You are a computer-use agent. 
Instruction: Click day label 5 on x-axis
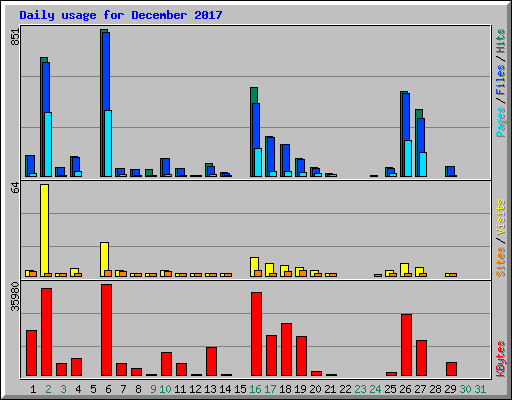click(x=93, y=389)
